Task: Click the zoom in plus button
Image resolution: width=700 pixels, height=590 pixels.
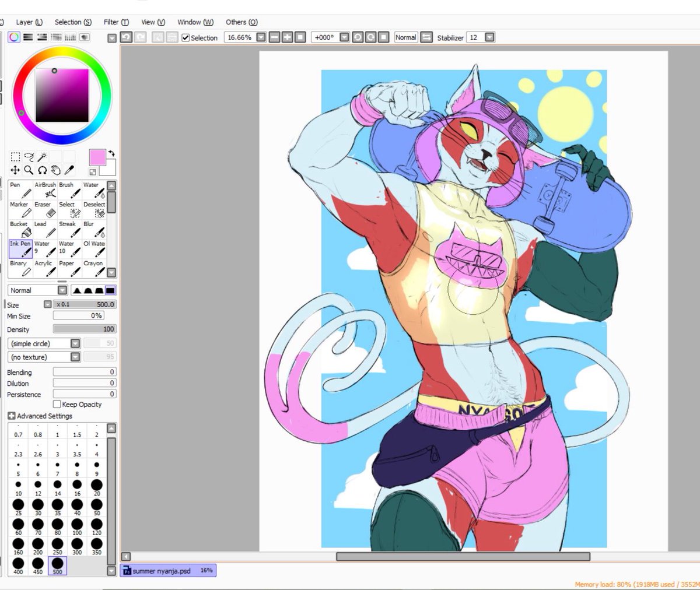Action: (287, 37)
